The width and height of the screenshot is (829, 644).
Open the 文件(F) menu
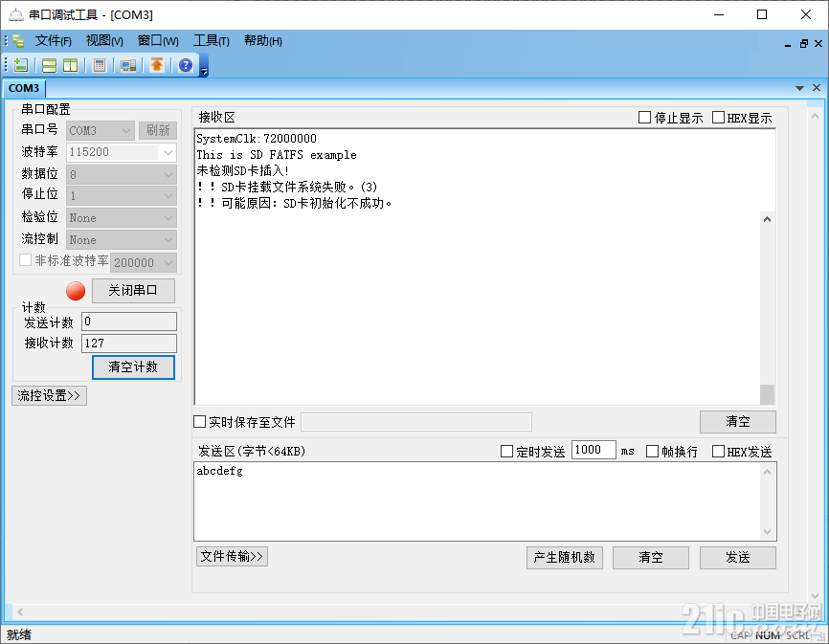click(x=54, y=41)
